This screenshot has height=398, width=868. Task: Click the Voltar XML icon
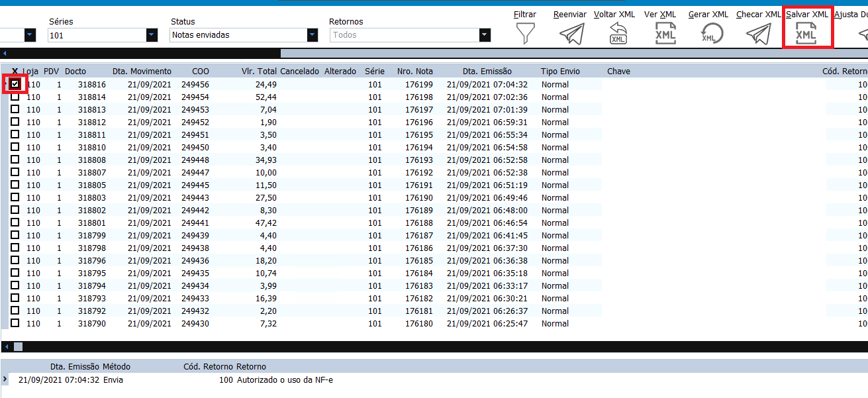coord(618,34)
